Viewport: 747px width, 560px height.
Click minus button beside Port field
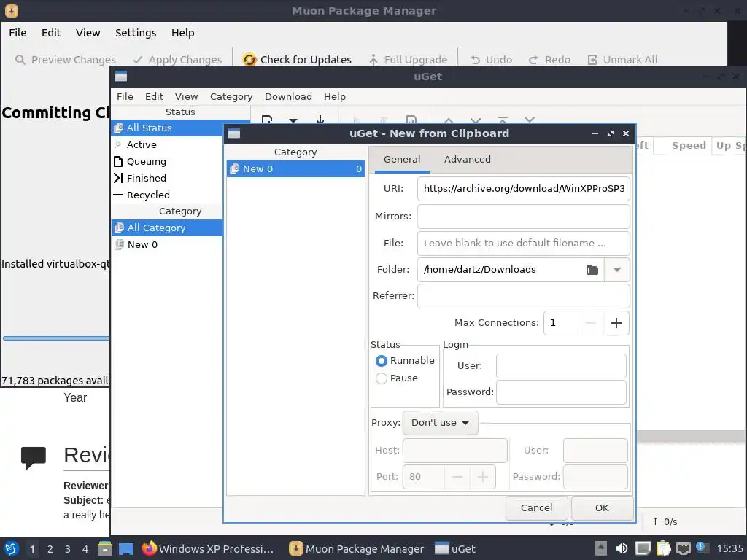(457, 477)
